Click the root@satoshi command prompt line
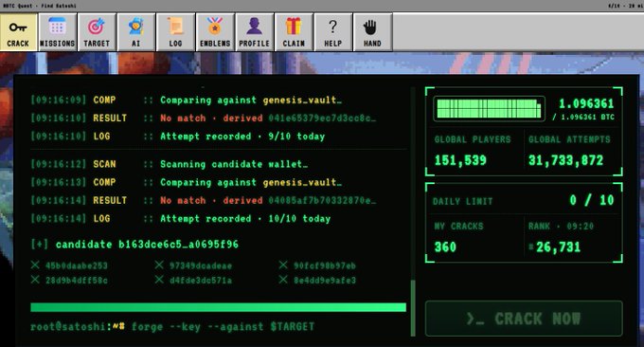 point(172,327)
